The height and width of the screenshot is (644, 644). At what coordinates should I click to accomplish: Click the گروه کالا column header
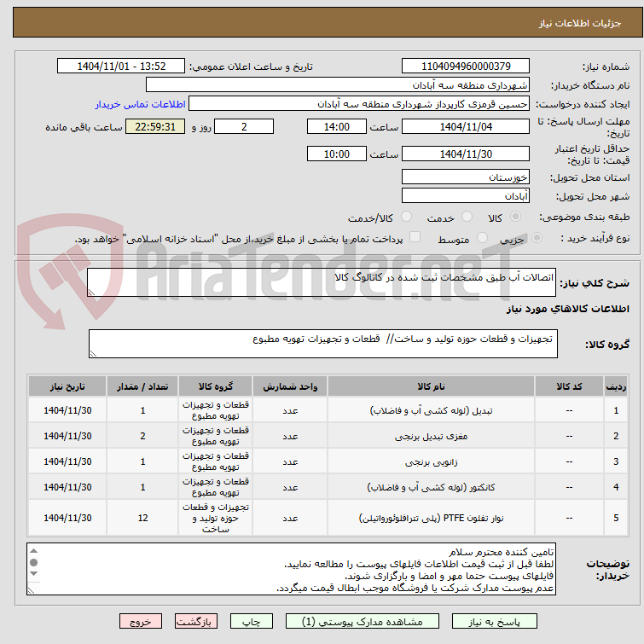coord(215,386)
